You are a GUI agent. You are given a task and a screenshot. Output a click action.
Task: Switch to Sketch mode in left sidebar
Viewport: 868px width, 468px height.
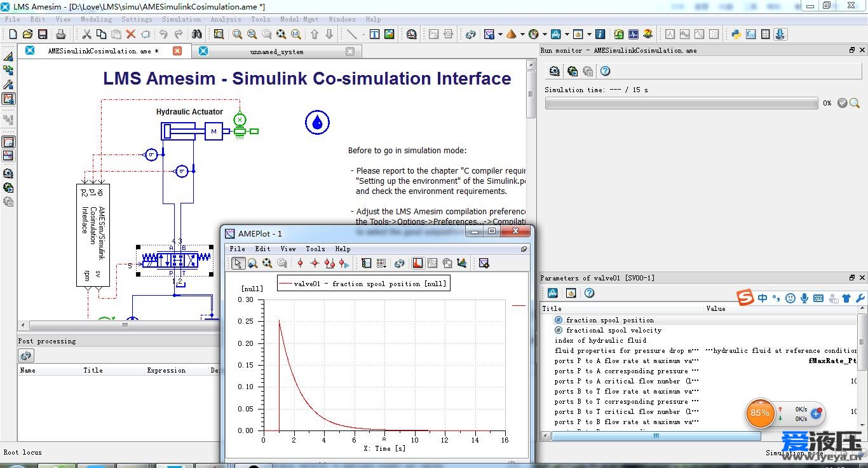8,56
